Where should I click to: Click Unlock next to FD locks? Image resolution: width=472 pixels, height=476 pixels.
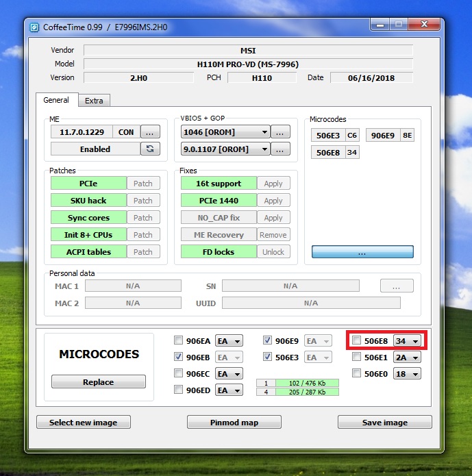(273, 251)
